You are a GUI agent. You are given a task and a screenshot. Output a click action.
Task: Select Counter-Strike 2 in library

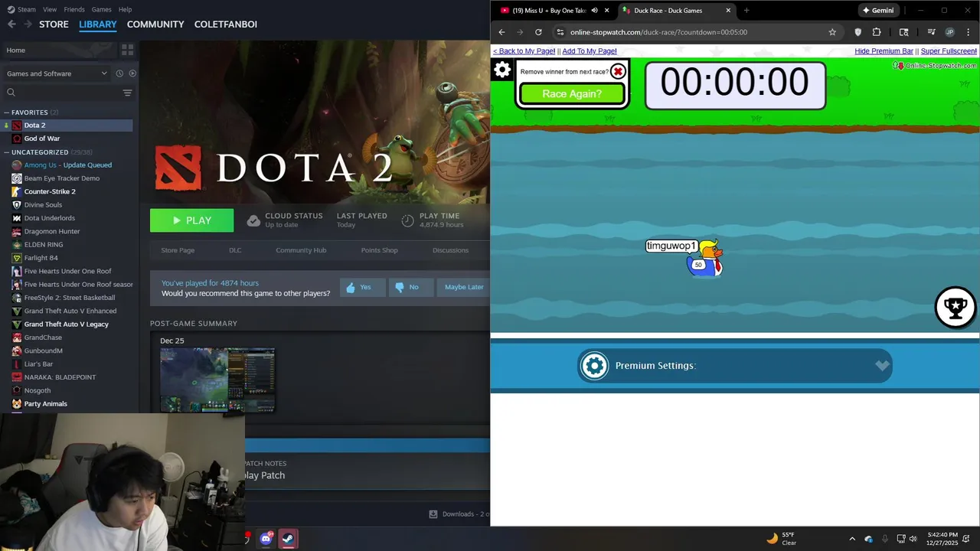tap(50, 191)
